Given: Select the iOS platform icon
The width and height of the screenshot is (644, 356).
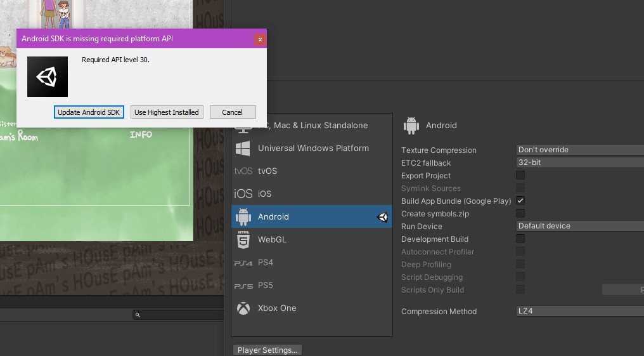Looking at the screenshot, I should point(243,194).
